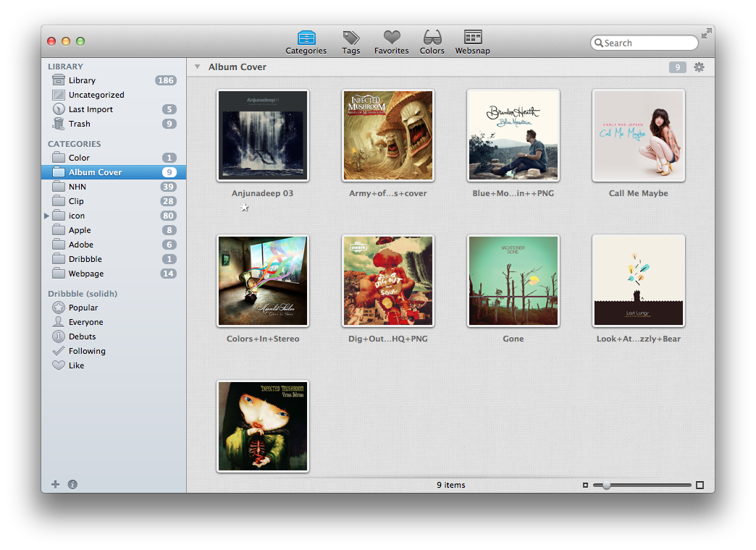Select Library in the sidebar
Image resolution: width=756 pixels, height=550 pixels.
pyautogui.click(x=114, y=80)
